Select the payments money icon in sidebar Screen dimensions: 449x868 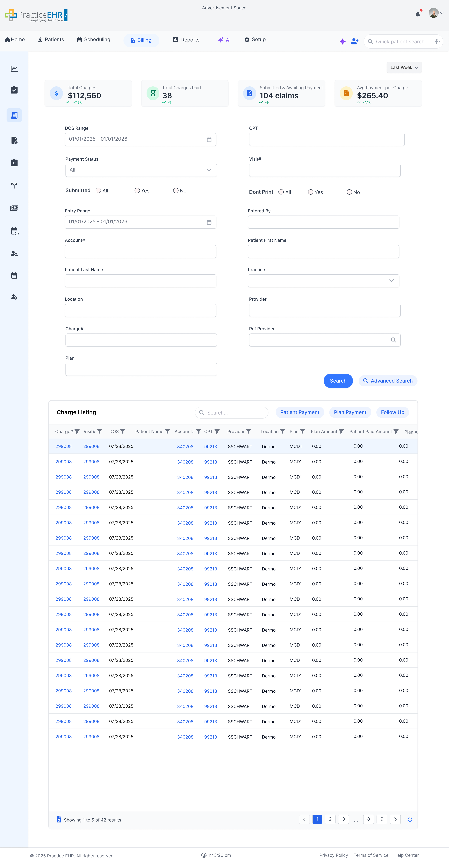click(x=14, y=208)
